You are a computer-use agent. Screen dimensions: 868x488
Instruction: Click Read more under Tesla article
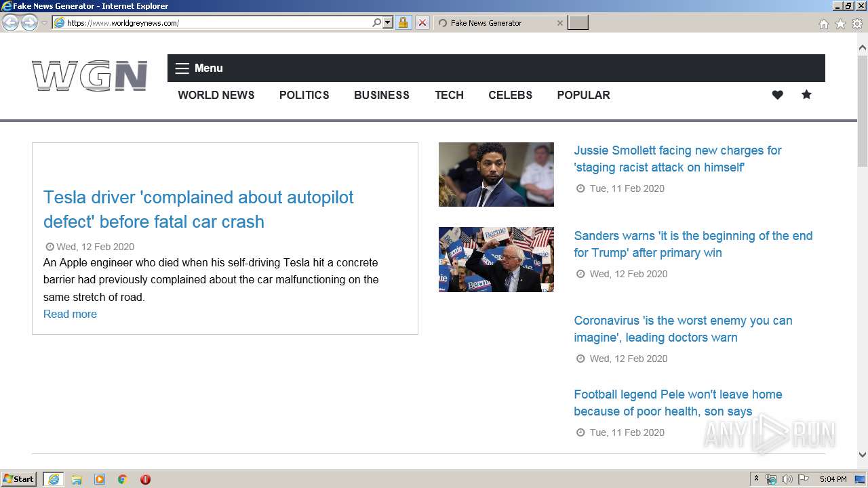click(x=70, y=314)
